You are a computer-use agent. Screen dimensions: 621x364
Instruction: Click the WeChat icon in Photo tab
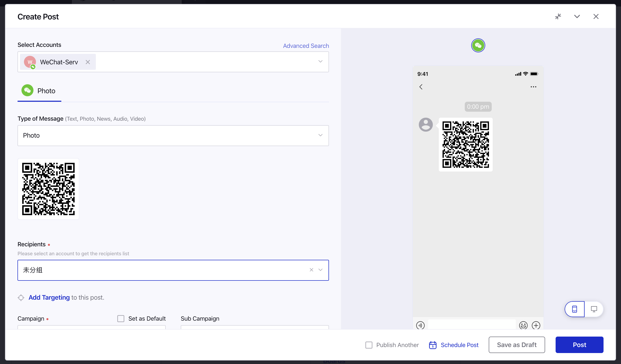tap(27, 90)
